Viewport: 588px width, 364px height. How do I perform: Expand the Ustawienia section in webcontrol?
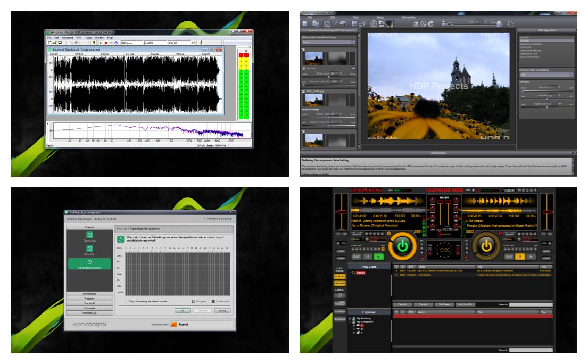tap(89, 308)
